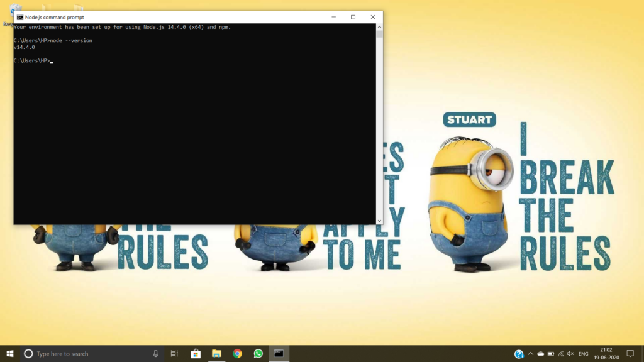This screenshot has width=644, height=362.
Task: Activate the search microphone icon
Action: [156, 353]
